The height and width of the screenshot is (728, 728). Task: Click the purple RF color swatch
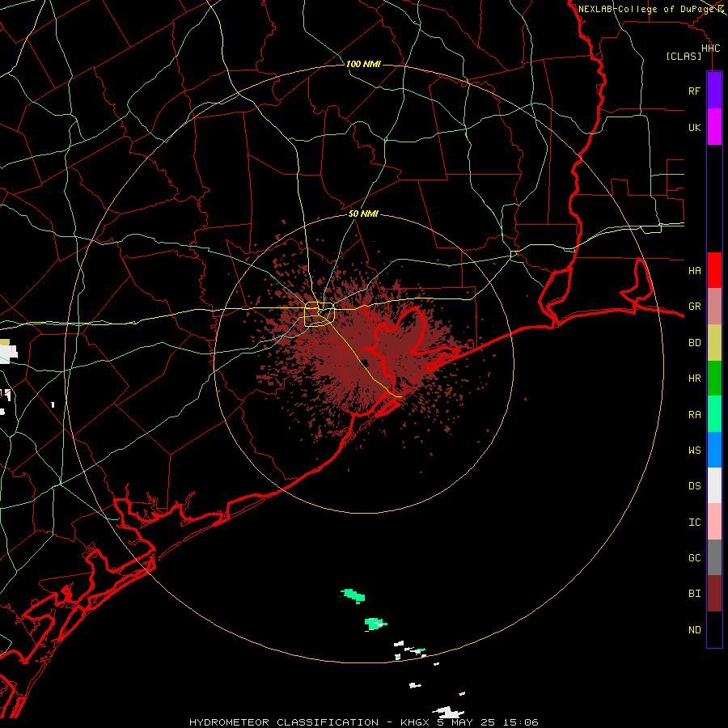click(x=714, y=91)
